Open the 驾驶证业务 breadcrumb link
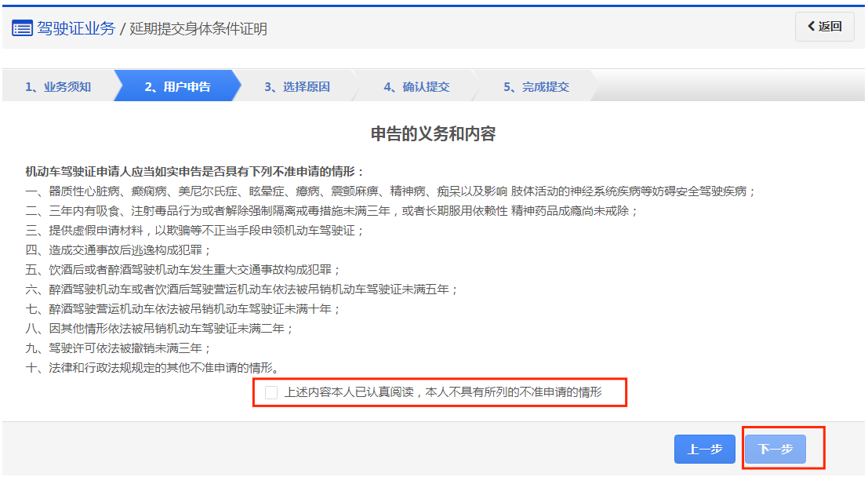 click(x=76, y=29)
